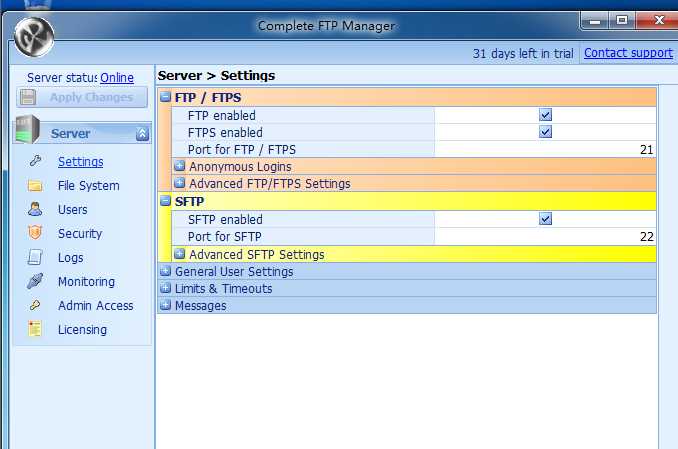
Task: Click the Licensing document icon
Action: 35,329
